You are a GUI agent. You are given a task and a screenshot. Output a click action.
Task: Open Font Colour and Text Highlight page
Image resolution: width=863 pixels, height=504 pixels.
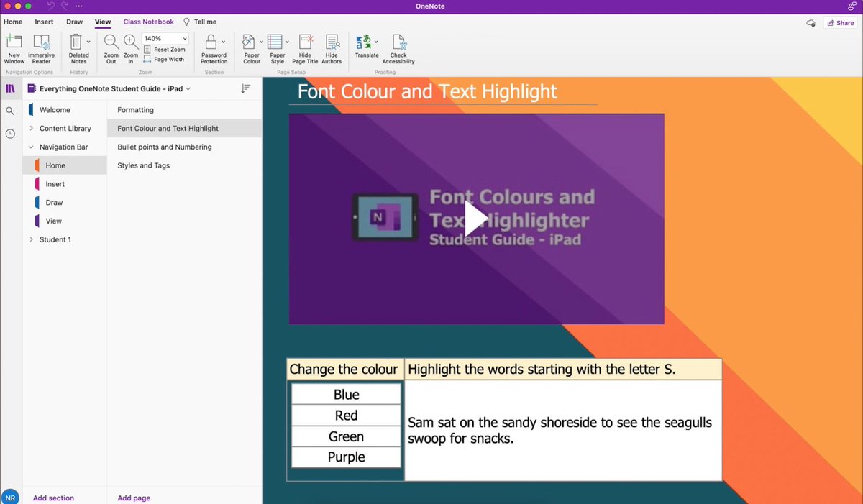[185, 129]
